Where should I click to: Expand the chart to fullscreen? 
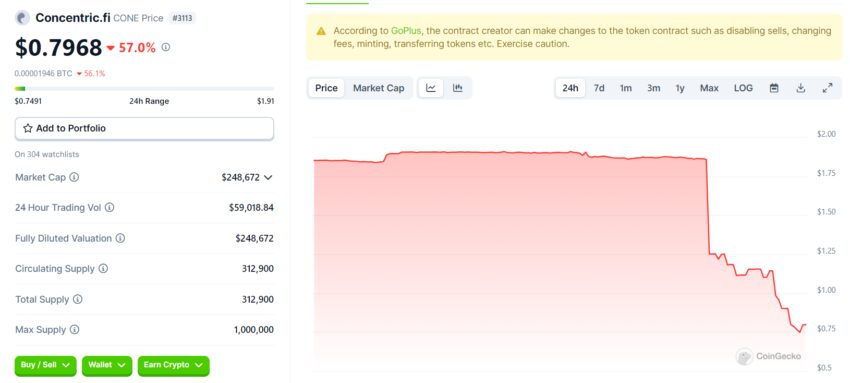[x=827, y=88]
